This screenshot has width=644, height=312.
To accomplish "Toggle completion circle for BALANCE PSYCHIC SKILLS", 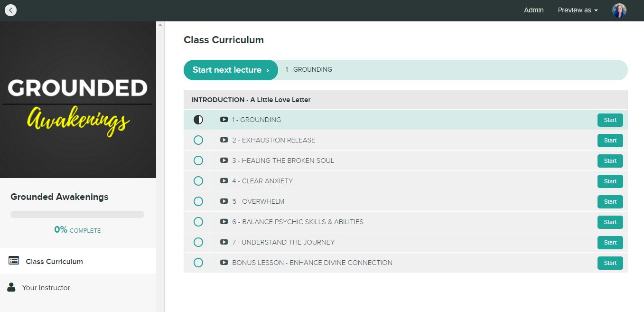I will tap(198, 222).
